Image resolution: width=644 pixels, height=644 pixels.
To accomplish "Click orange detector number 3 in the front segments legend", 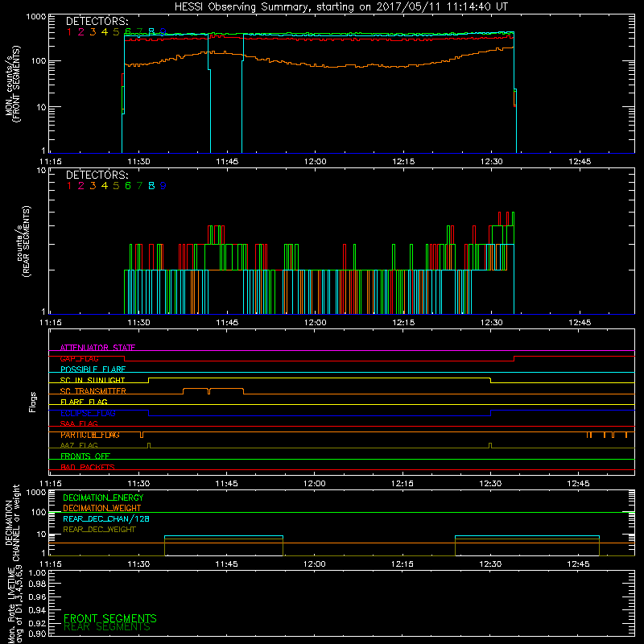I will coord(93,32).
